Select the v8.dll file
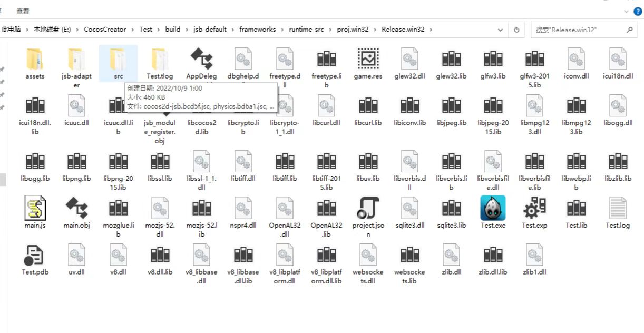Screen dimensions: 644x333 pyautogui.click(x=118, y=260)
